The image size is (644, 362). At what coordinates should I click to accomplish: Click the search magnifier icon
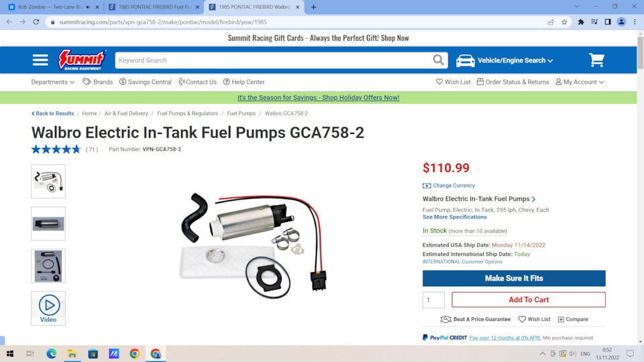point(438,60)
